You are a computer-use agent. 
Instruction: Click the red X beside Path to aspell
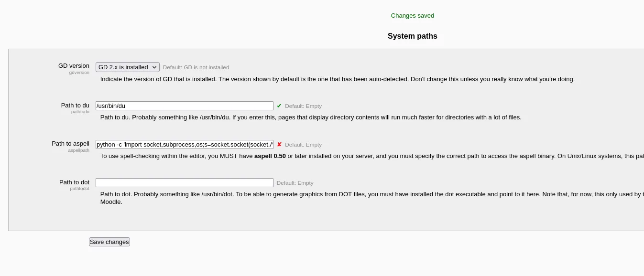[x=279, y=145]
